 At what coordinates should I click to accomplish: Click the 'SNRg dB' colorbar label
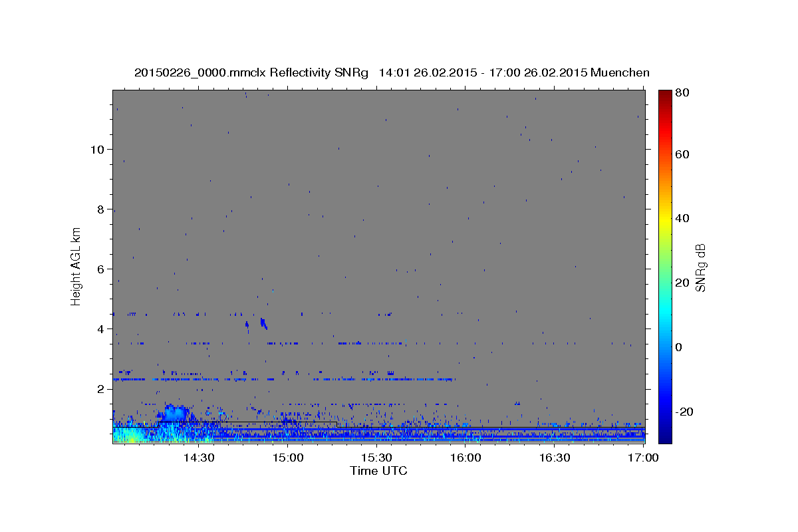(x=700, y=267)
